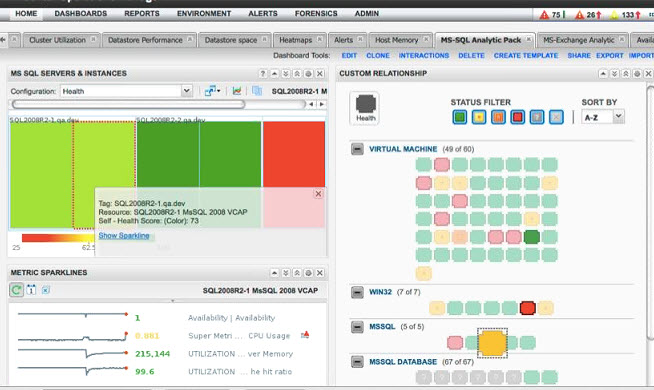Click DELETE in Dashboard Tools

tap(471, 55)
